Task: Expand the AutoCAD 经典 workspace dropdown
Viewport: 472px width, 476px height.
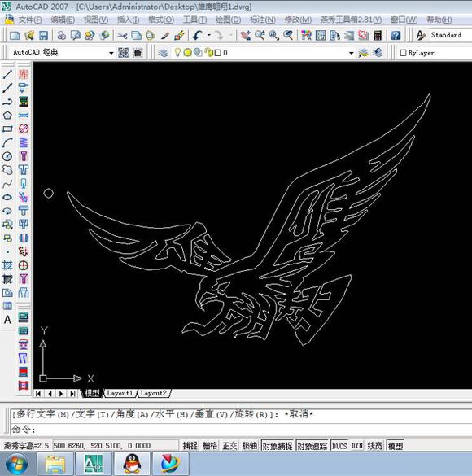Action: point(111,53)
